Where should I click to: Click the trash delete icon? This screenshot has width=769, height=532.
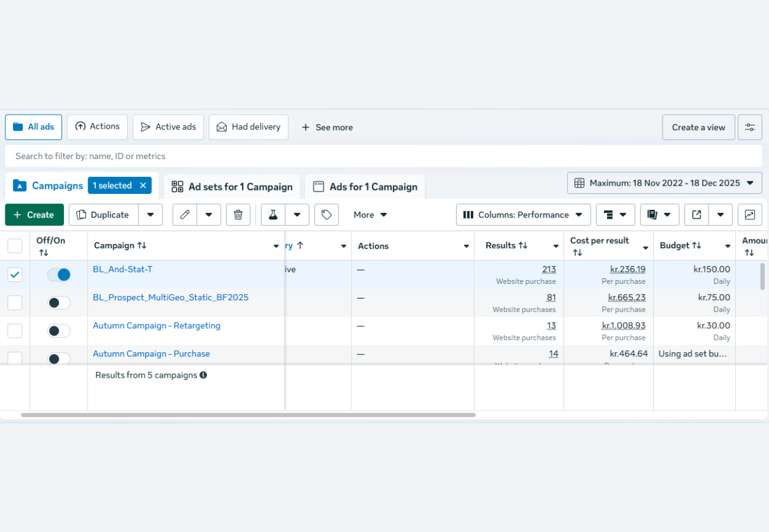pos(238,215)
